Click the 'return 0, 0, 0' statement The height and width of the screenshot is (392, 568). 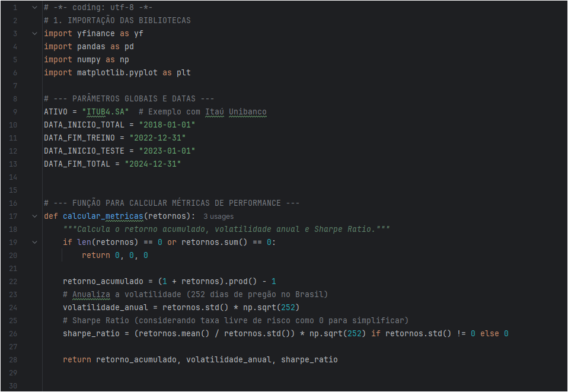(x=115, y=255)
